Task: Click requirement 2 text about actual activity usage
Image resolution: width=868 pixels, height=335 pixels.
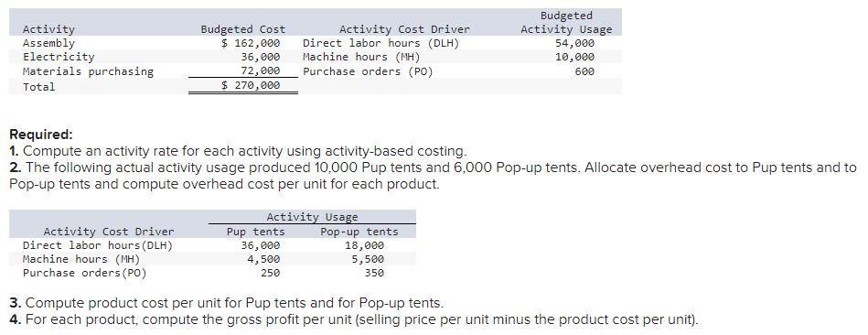Action: point(434,176)
